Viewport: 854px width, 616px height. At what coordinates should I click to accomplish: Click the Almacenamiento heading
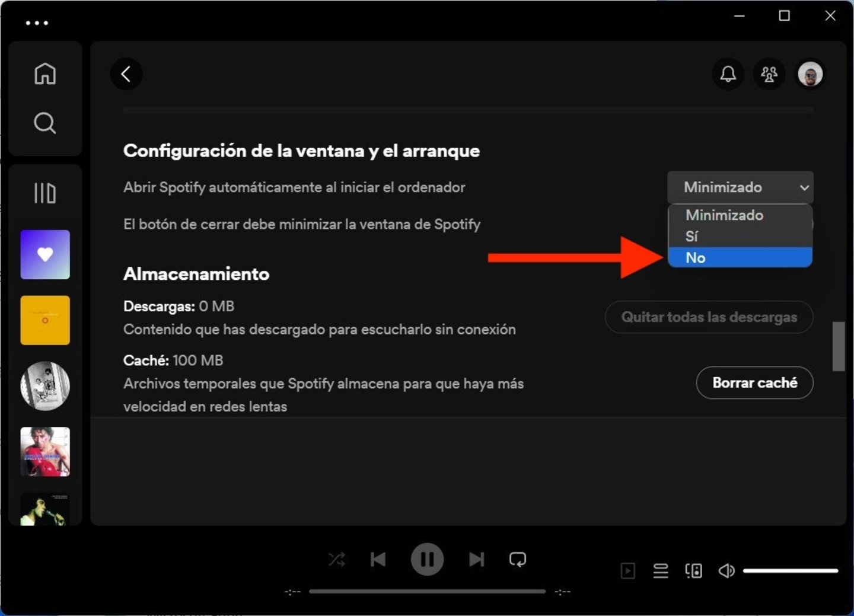pyautogui.click(x=196, y=274)
